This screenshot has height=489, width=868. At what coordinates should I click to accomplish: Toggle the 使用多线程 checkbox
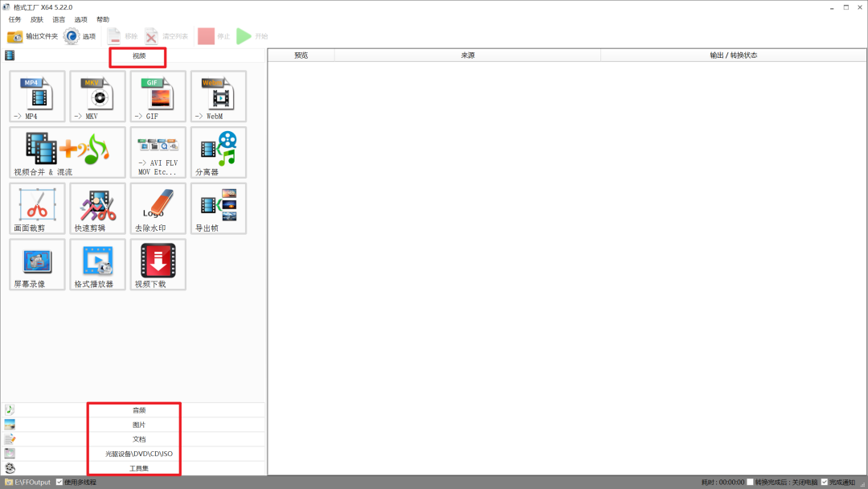59,482
